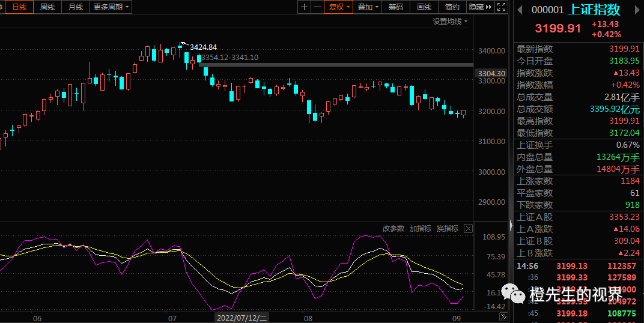Select 上证指数 title text
Screen dimensions: 644x323
(x=594, y=10)
